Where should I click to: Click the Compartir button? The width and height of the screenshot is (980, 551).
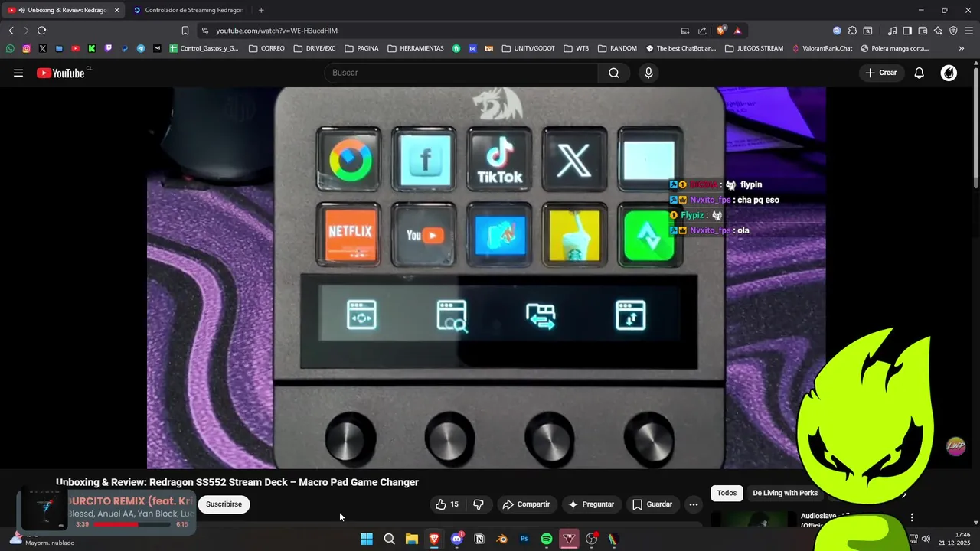click(x=526, y=504)
